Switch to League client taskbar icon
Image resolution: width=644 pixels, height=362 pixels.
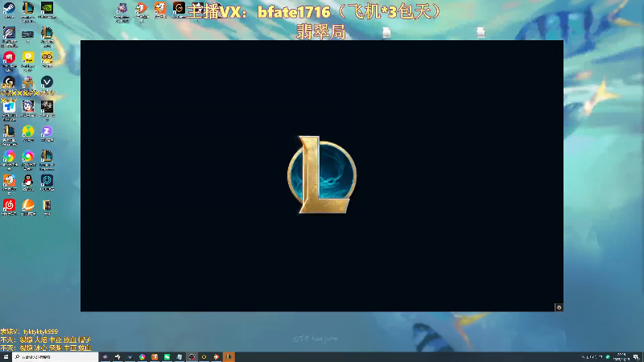229,357
